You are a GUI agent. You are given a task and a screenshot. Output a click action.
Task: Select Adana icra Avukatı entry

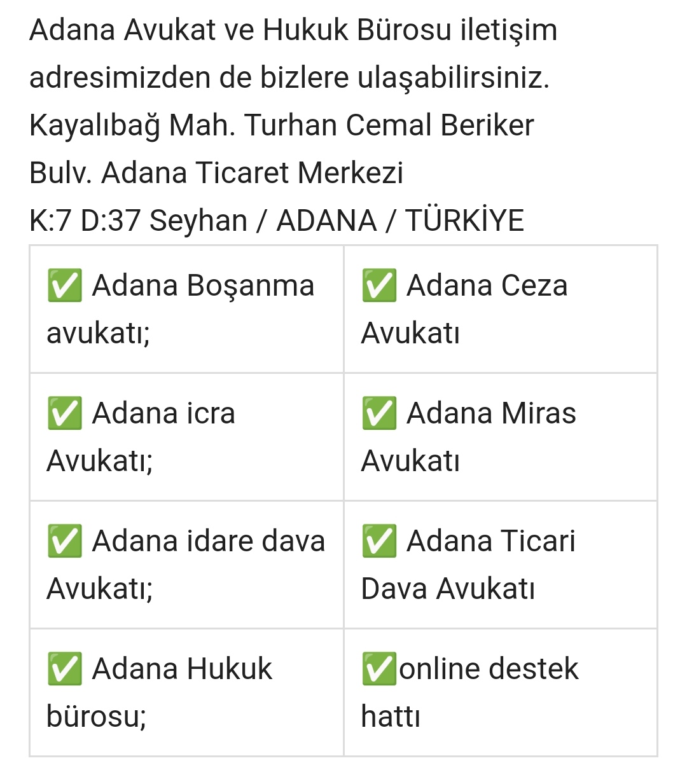point(141,437)
